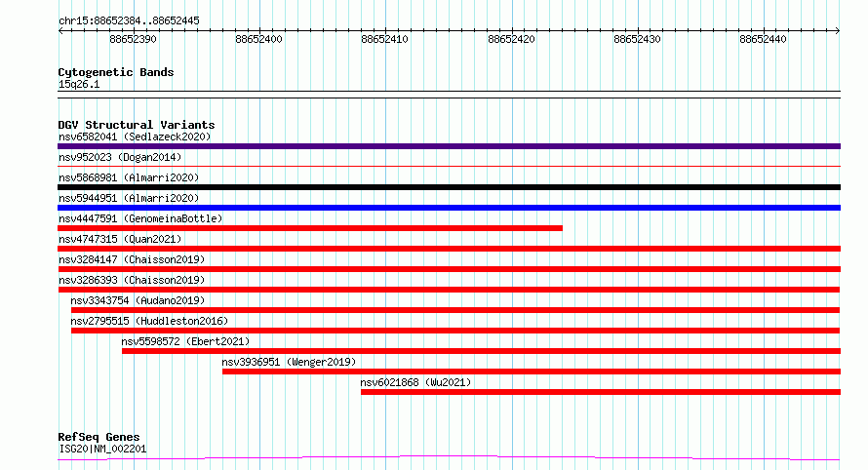Click ruler position 88652400
This screenshot has width=868, height=470.
point(258,39)
